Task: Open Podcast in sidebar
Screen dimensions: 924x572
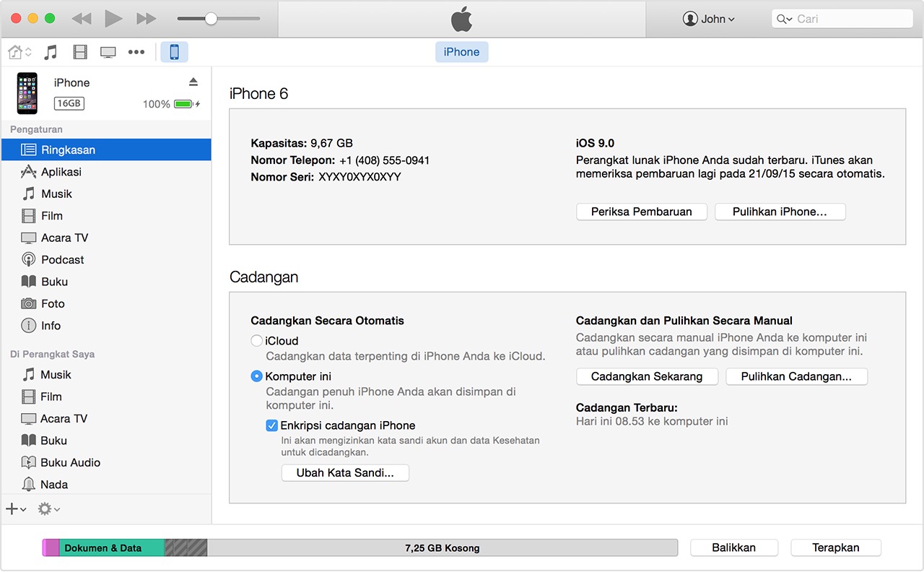Action: (106, 259)
